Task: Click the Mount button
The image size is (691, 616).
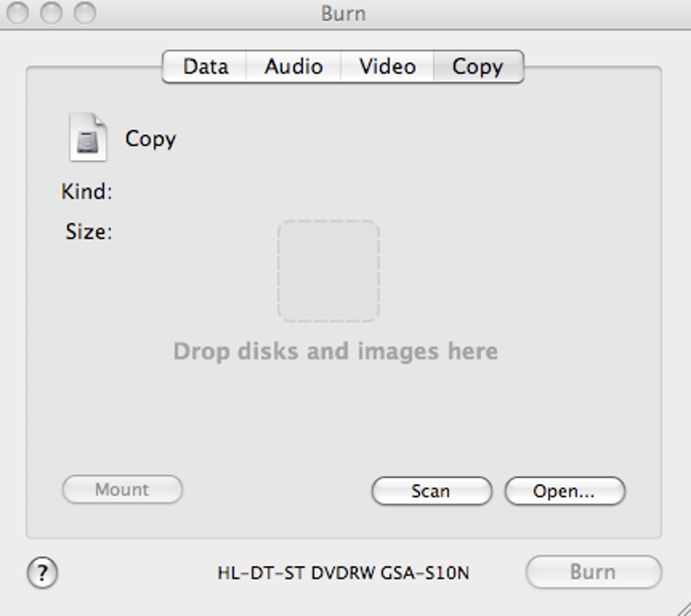Action: pyautogui.click(x=122, y=490)
